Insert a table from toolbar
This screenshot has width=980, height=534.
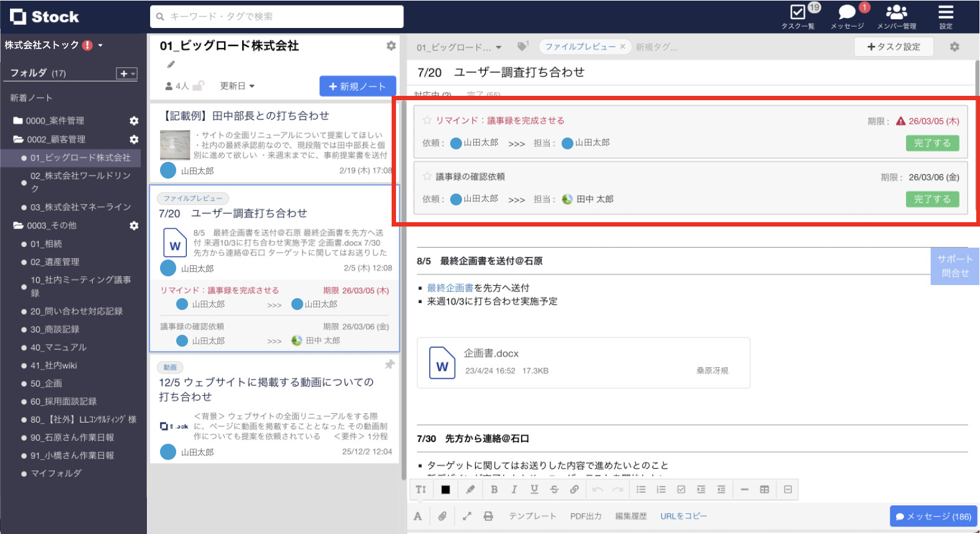[765, 489]
